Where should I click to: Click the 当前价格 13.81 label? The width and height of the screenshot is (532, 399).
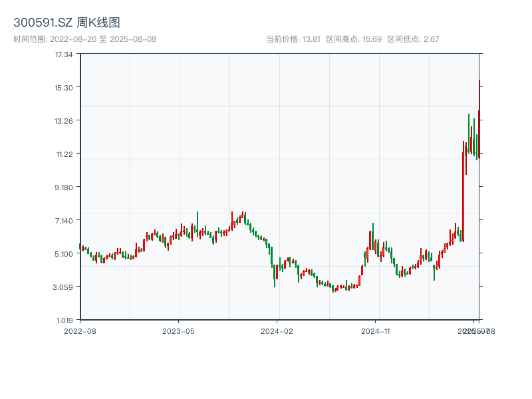tap(293, 39)
